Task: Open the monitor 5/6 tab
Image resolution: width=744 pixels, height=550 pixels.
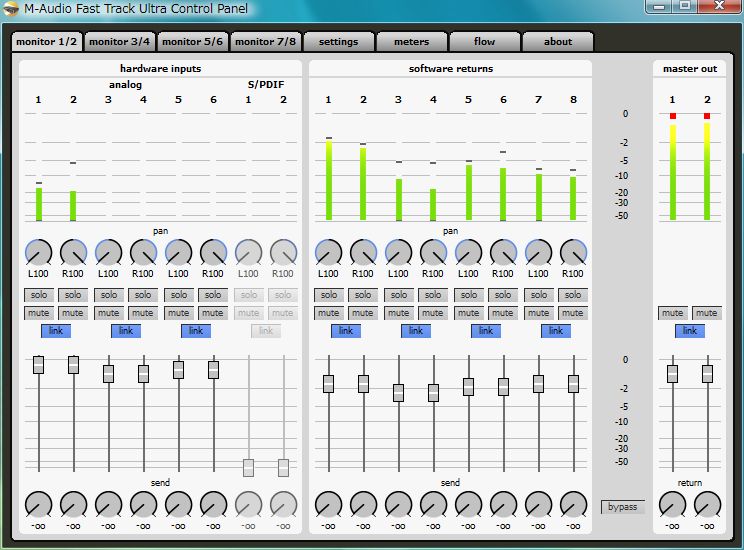Action: pyautogui.click(x=192, y=42)
